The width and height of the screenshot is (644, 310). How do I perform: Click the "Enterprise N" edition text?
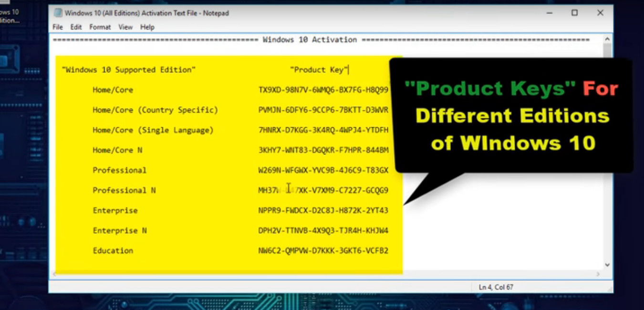coord(120,230)
